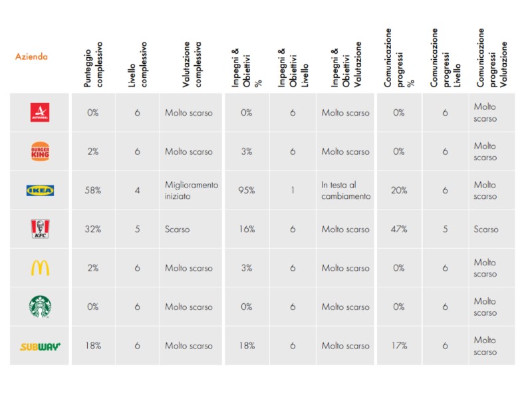Viewport: 532px width, 399px height.
Task: Select KFC's 32% overall score cell
Action: click(x=93, y=229)
